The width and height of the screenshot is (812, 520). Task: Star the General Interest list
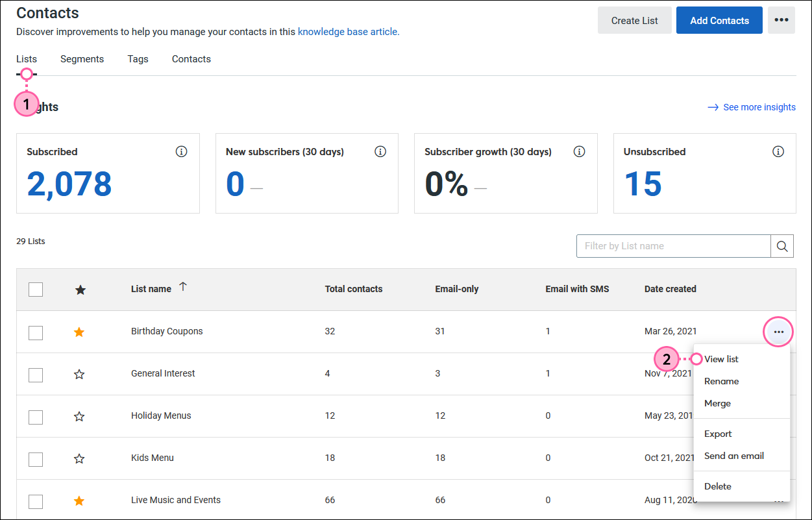[x=79, y=374]
